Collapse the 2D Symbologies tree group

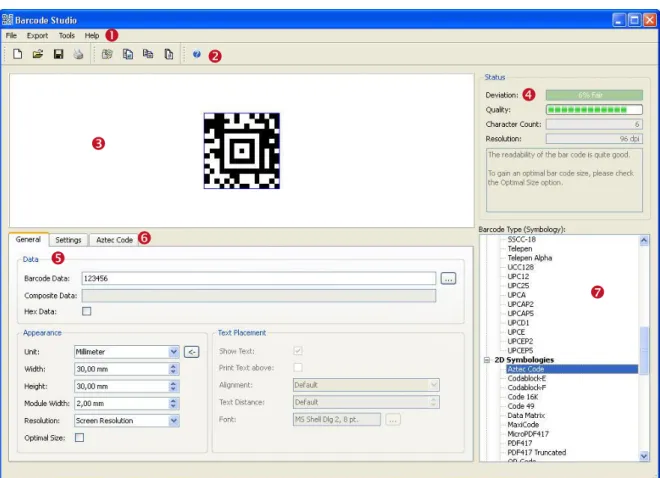coord(487,360)
